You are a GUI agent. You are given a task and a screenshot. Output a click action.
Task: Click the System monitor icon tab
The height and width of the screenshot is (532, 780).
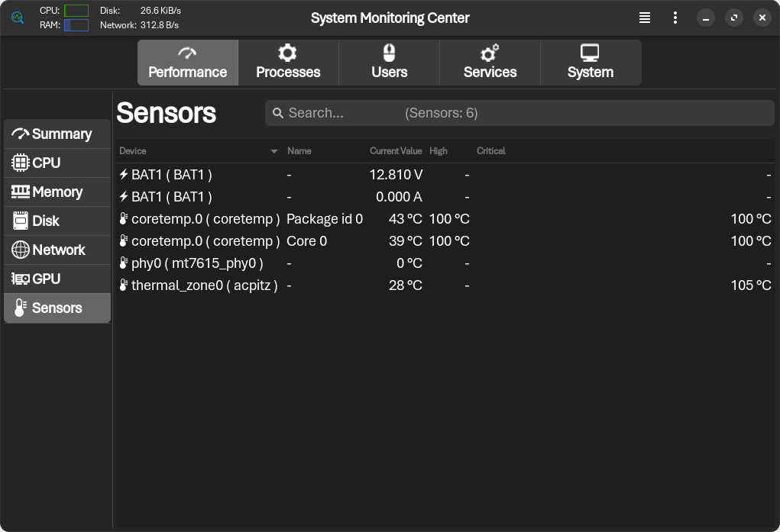pos(590,53)
